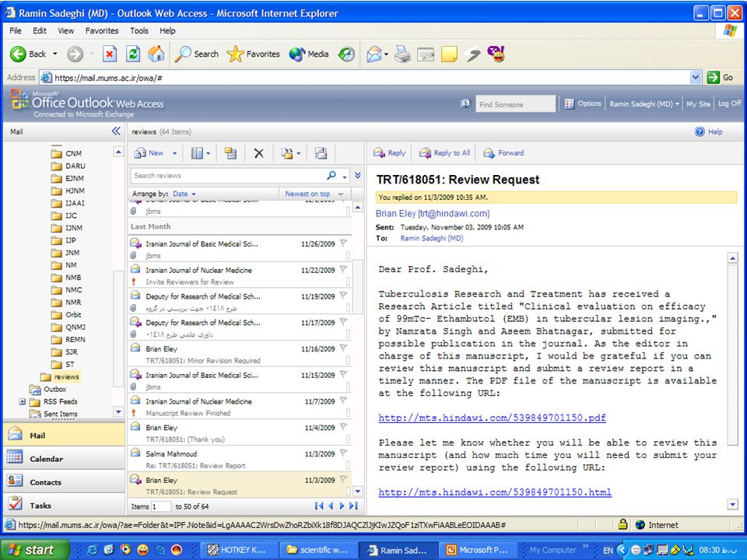Open the File menu
The width and height of the screenshot is (747, 560).
click(16, 30)
